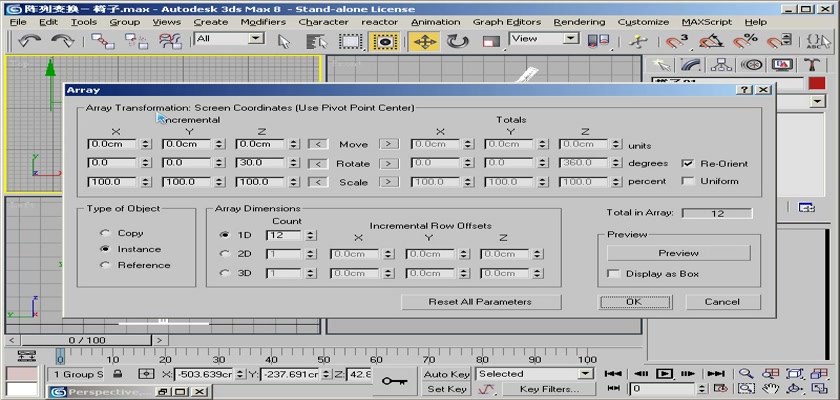Check the Uniform scale checkbox
The image size is (840, 400).
pos(688,181)
